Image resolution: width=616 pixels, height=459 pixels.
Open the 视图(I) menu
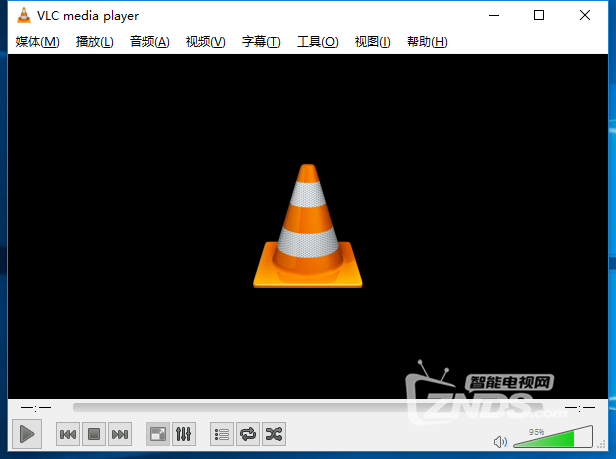372,41
